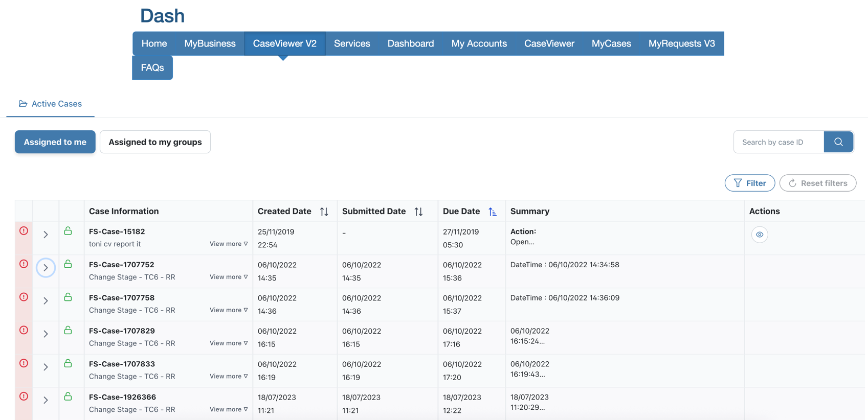This screenshot has width=868, height=420.
Task: Click green lock icon for FS-Case-1707829
Action: click(x=68, y=330)
